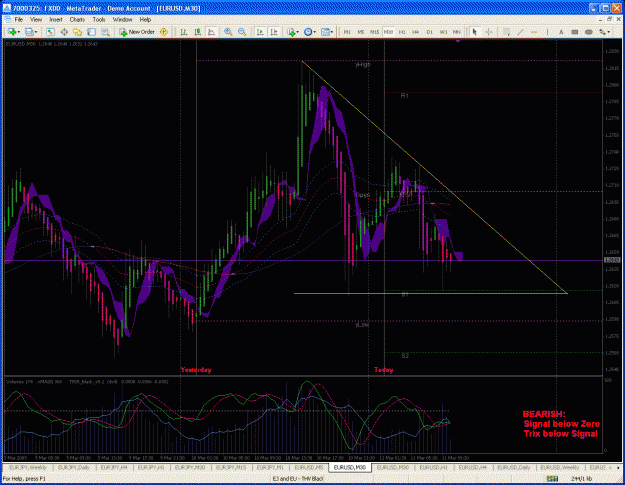Open the Periods clock icon
Image resolution: width=625 pixels, height=485 pixels.
308,32
